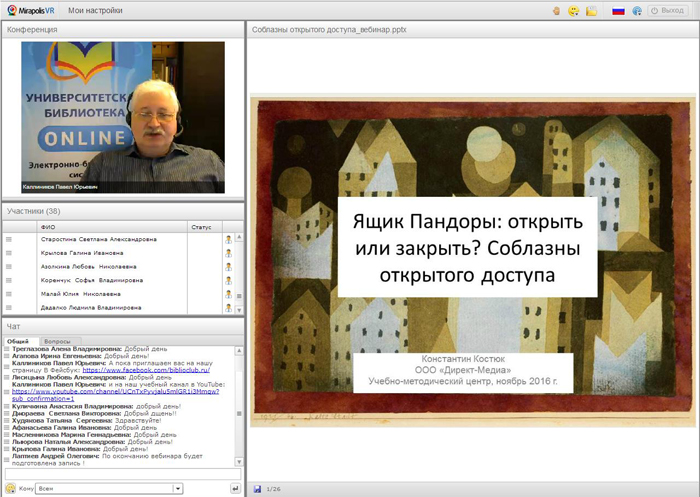This screenshot has height=497, width=700.
Task: Click the Ящик Пандоры presentation slide
Action: (472, 260)
